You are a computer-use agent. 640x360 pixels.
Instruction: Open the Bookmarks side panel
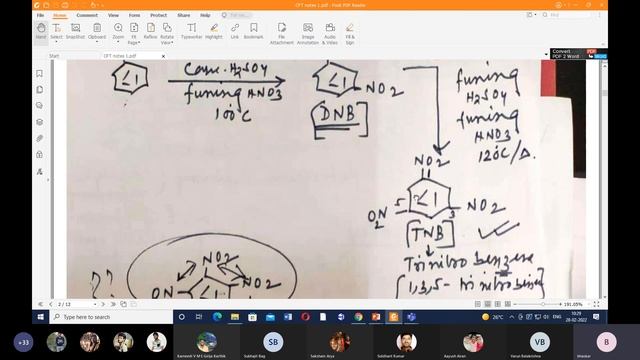click(40, 73)
